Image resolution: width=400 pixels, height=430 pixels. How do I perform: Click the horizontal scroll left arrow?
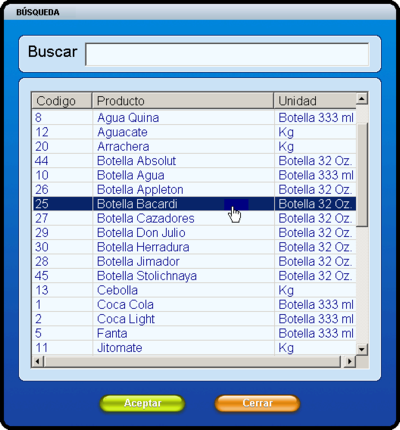[38, 361]
